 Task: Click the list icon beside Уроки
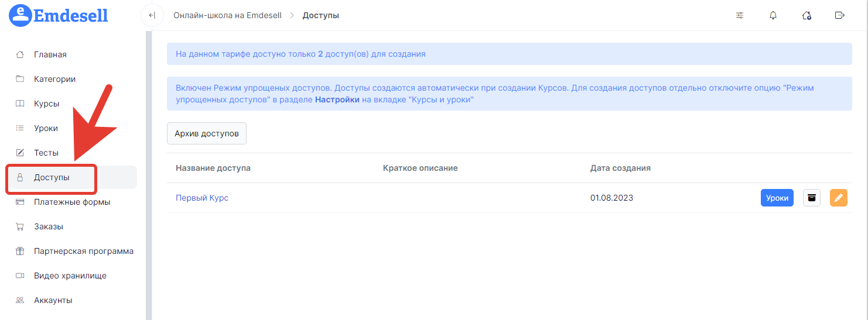click(x=20, y=128)
